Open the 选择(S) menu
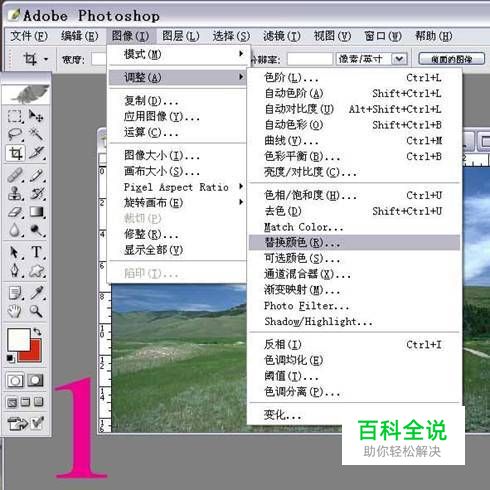490x490 pixels. [231, 36]
